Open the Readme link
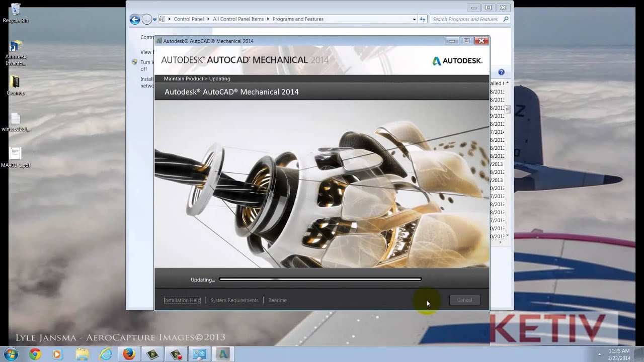644x362 pixels. pos(277,300)
